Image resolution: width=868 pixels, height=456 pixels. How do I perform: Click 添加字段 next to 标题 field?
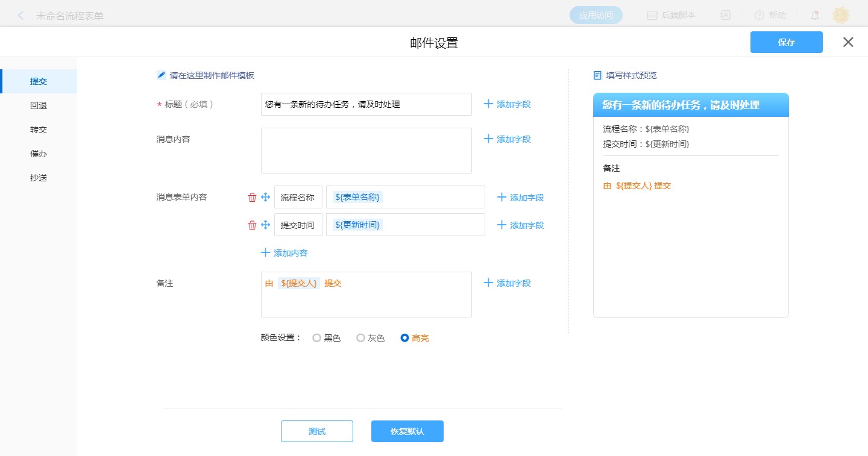[507, 104]
